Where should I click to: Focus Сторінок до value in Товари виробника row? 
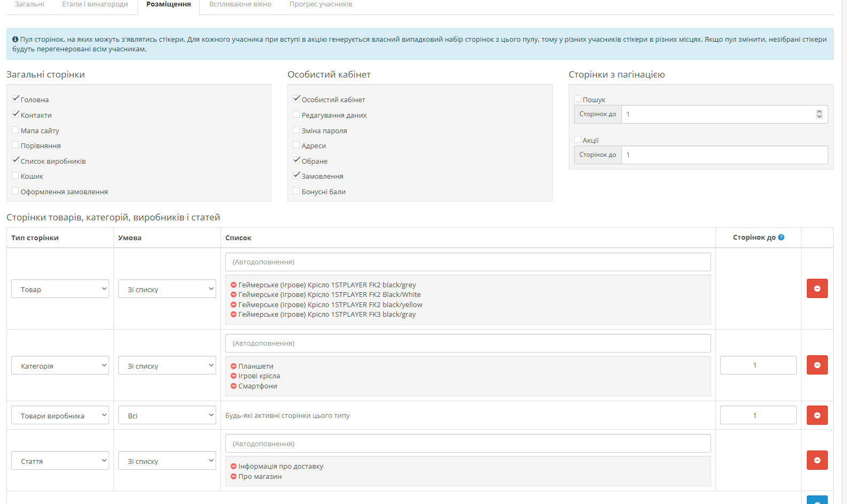click(x=758, y=415)
